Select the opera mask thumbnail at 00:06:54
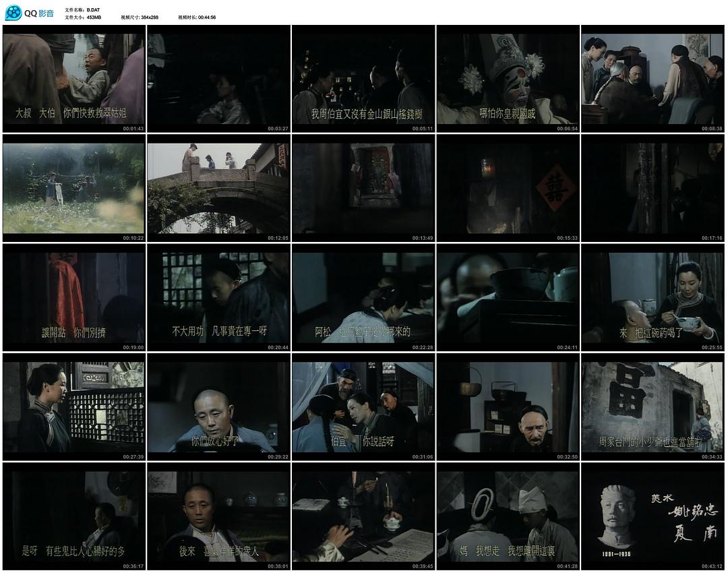The image size is (728, 573). click(x=508, y=79)
